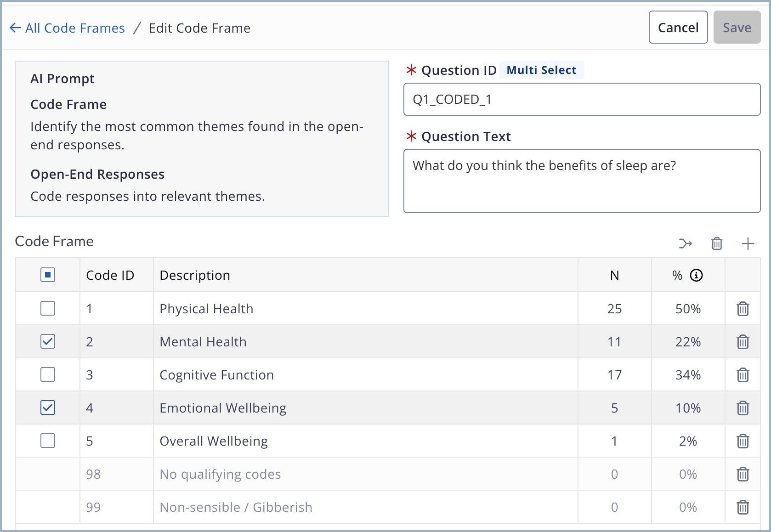Viewport: 771px width, 532px height.
Task: Delete the Cognitive Function row
Action: pyautogui.click(x=743, y=375)
